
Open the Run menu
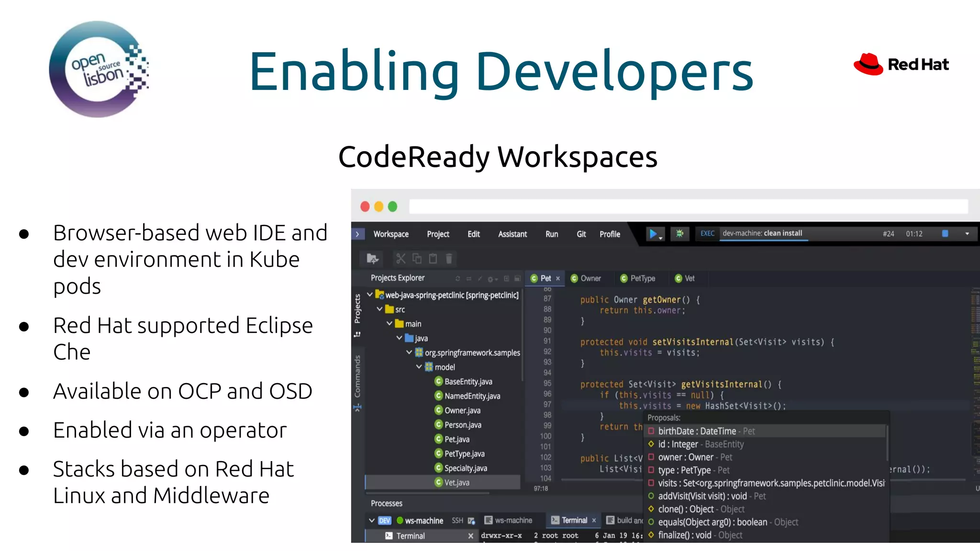552,234
